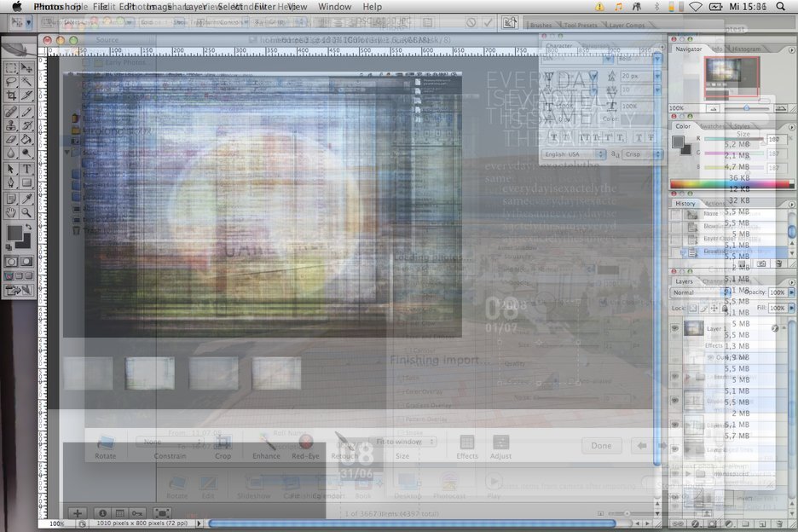Select the Path Selection tool
Viewport: 798px width, 532px height.
click(11, 169)
